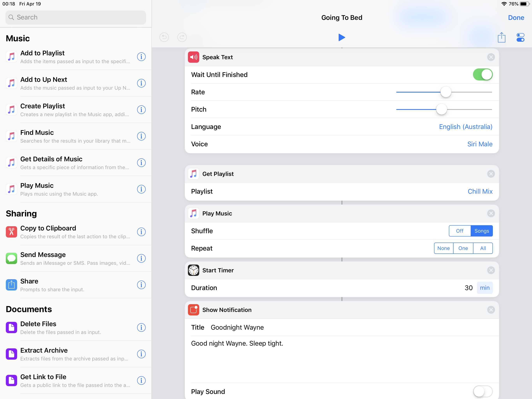Image resolution: width=532 pixels, height=399 pixels.
Task: Set Repeat to All
Action: [x=483, y=248]
